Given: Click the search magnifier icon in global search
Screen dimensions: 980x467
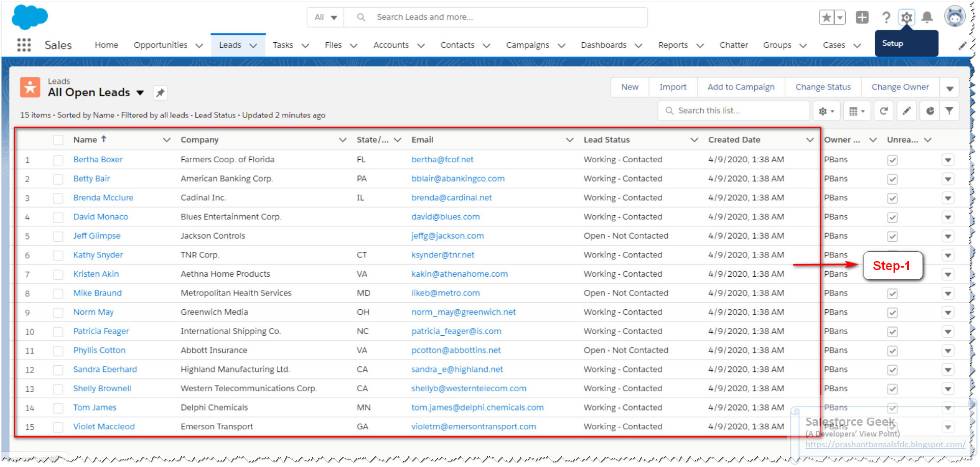Looking at the screenshot, I should (361, 17).
